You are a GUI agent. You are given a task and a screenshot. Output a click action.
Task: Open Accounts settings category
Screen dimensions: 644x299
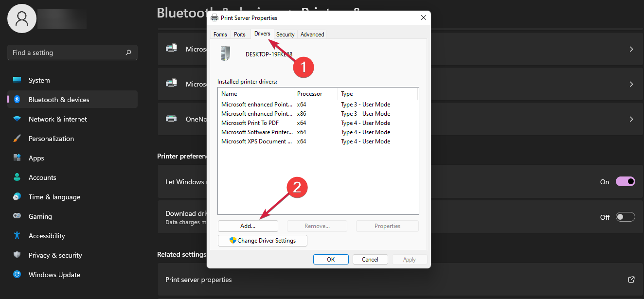point(72,177)
